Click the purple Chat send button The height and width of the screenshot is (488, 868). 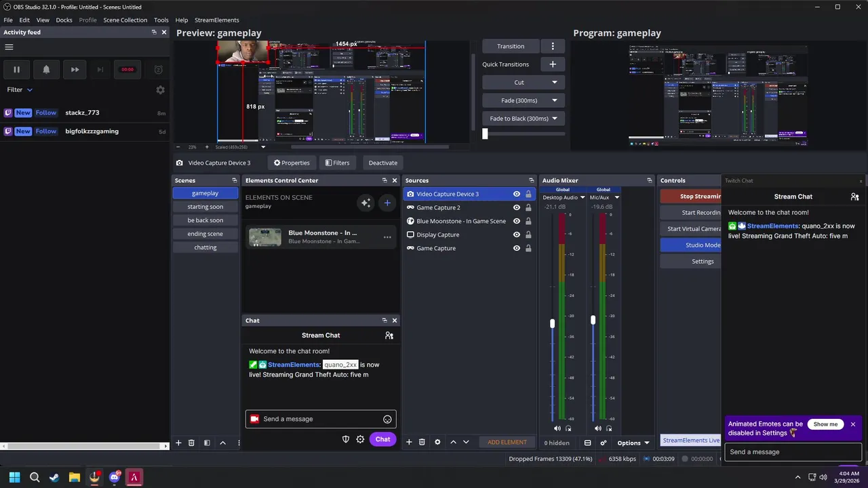382,439
